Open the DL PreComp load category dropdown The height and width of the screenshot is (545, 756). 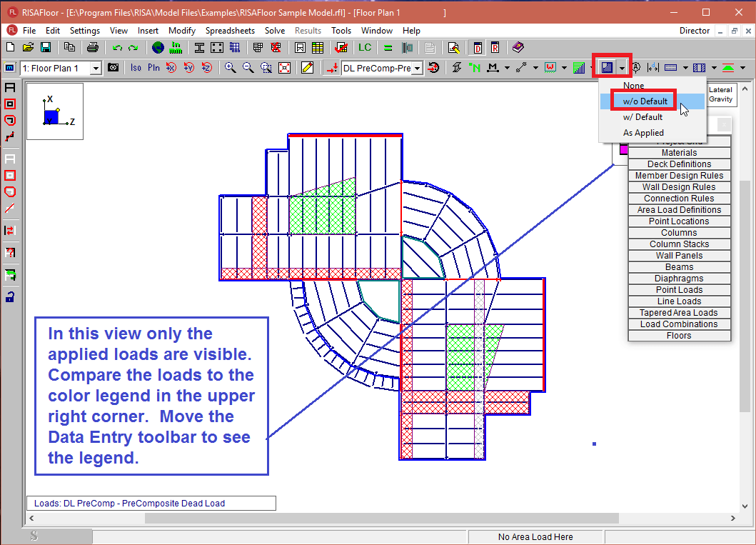[417, 68]
